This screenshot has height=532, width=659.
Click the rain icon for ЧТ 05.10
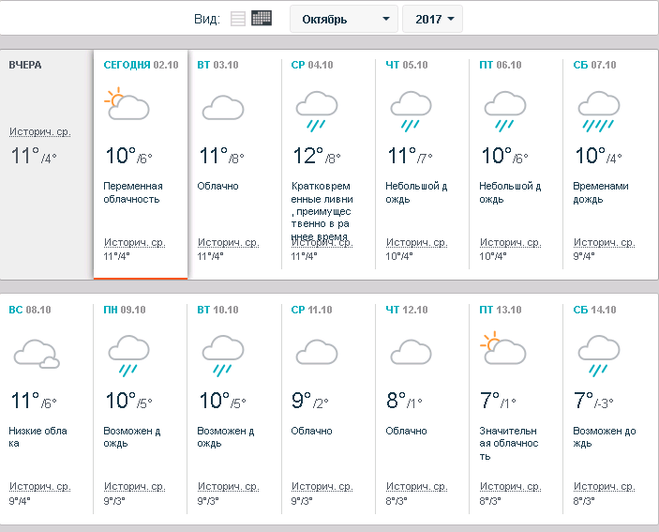tap(410, 110)
